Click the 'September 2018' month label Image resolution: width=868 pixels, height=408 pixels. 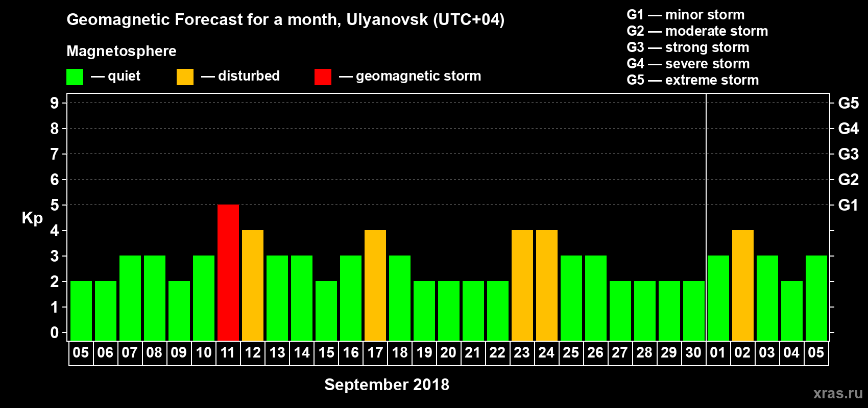(x=387, y=385)
